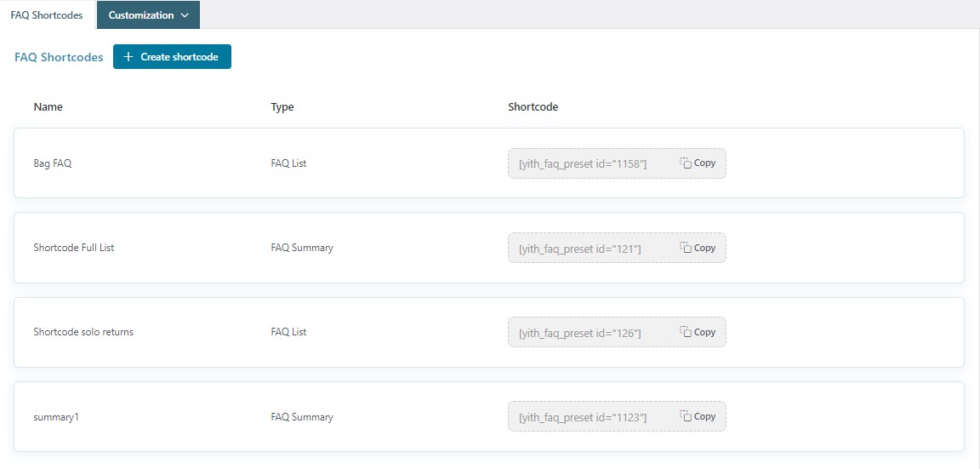Click the FAQ List type of Bag FAQ
The width and height of the screenshot is (980, 469).
pos(288,163)
